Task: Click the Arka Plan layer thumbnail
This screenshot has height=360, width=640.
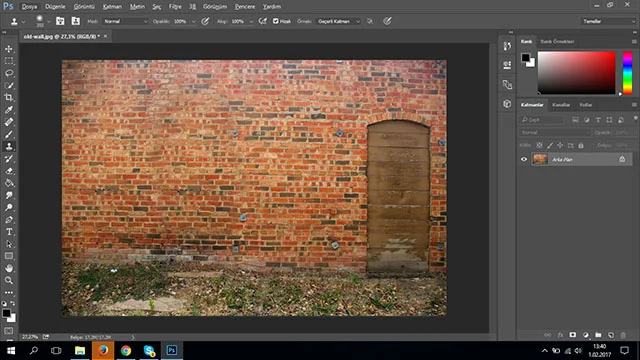Action: [x=540, y=160]
